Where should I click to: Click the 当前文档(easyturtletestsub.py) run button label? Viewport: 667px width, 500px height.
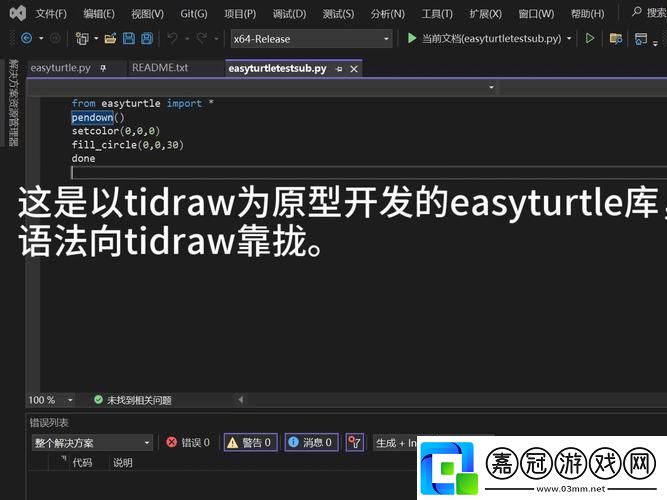[491, 39]
